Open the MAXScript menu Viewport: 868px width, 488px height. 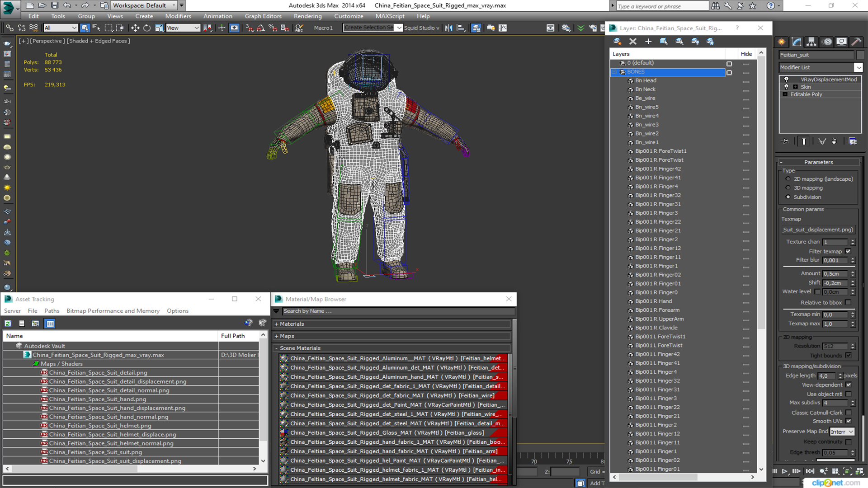pos(390,16)
